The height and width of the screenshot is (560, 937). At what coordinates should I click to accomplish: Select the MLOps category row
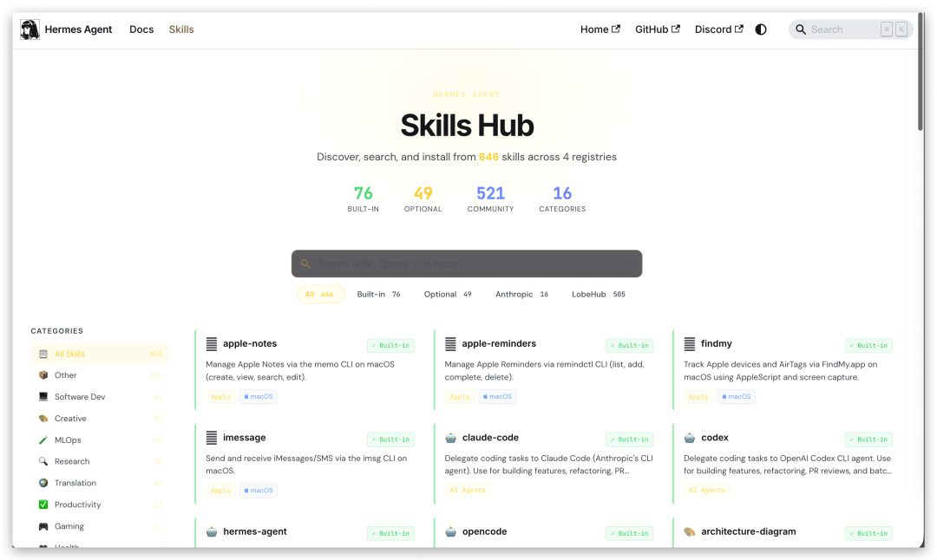(x=99, y=440)
